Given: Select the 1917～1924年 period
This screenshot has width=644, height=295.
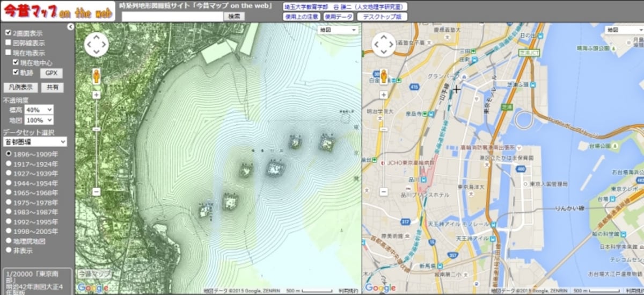Looking at the screenshot, I should point(8,163).
